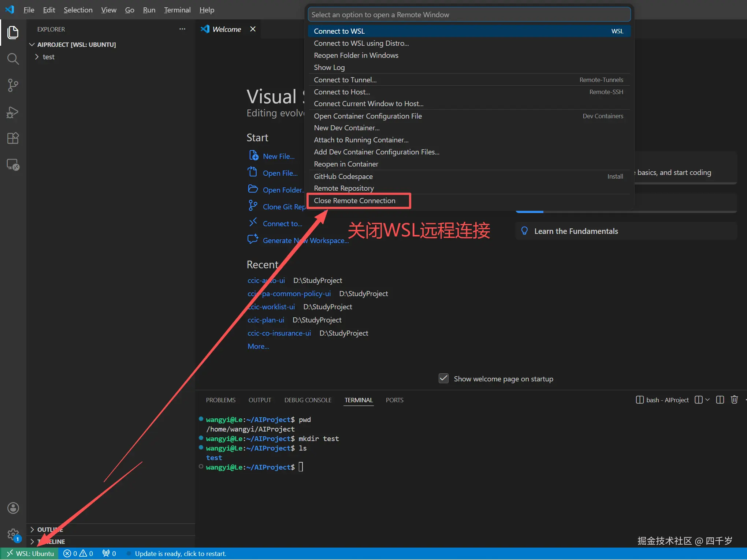Select Close Remote Connection option
The image size is (747, 560).
point(354,201)
